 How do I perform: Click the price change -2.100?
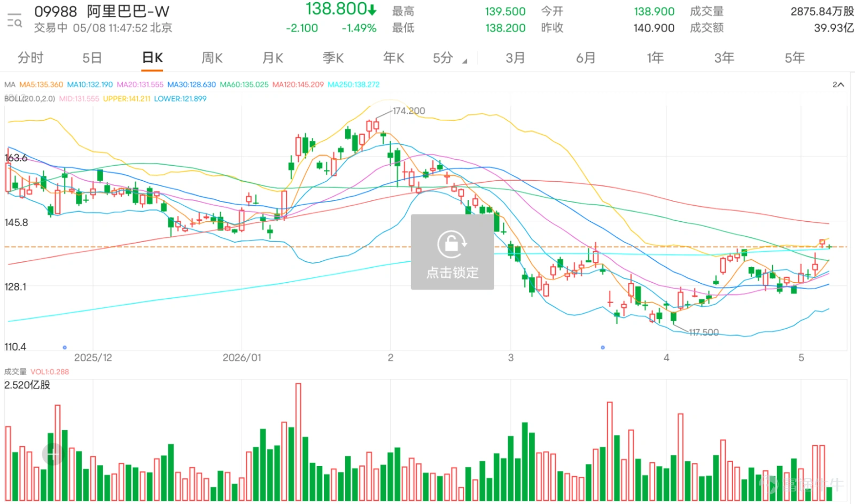[x=302, y=28]
